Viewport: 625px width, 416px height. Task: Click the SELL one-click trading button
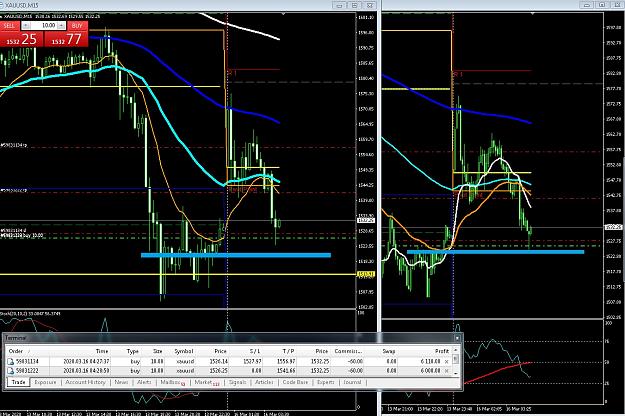point(9,26)
